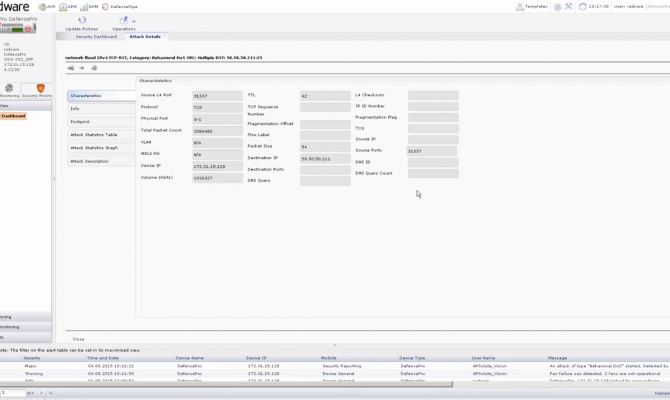Sort alerts by Severity column header

tap(32, 357)
